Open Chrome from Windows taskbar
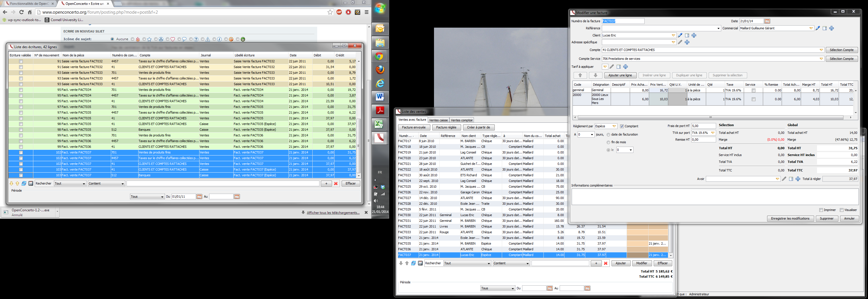 point(380,56)
